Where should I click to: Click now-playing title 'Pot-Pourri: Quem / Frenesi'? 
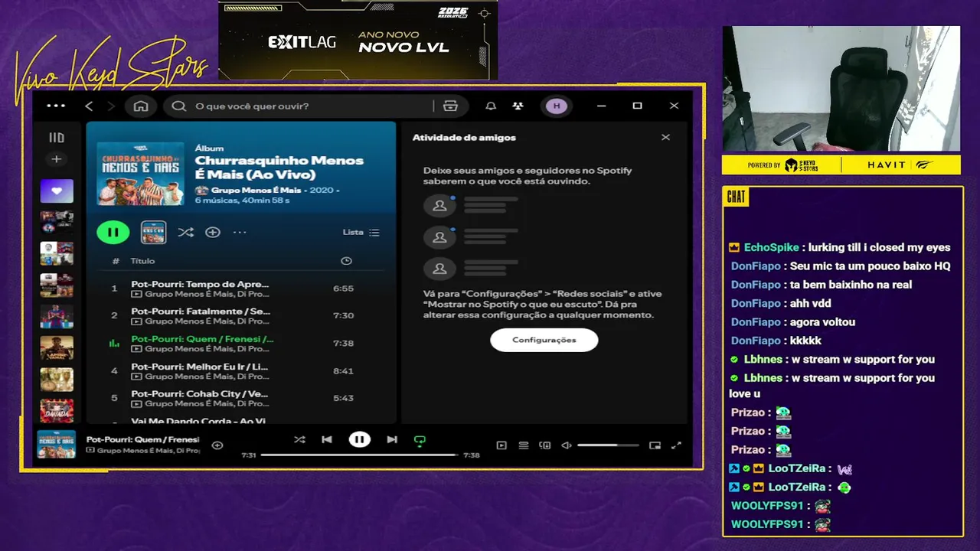(142, 439)
